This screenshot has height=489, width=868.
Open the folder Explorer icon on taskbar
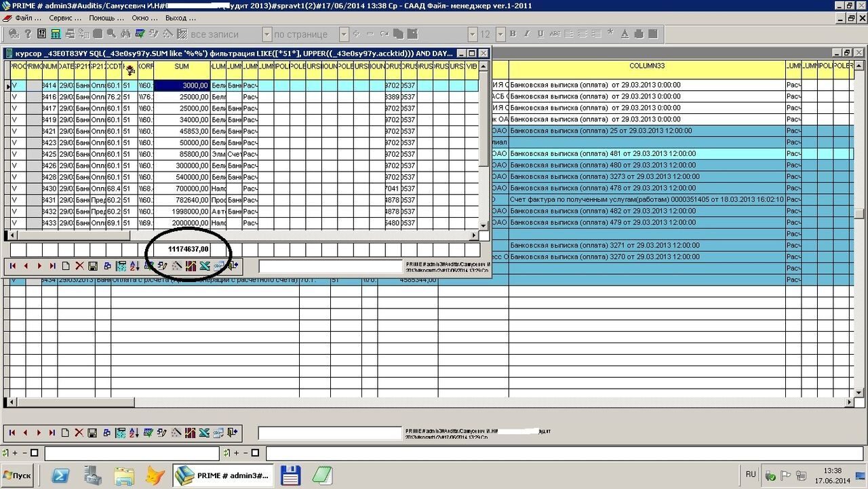tap(124, 475)
